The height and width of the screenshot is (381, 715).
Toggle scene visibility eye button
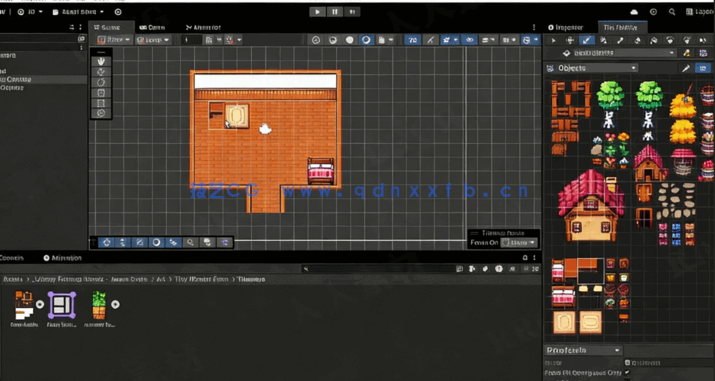(x=469, y=40)
